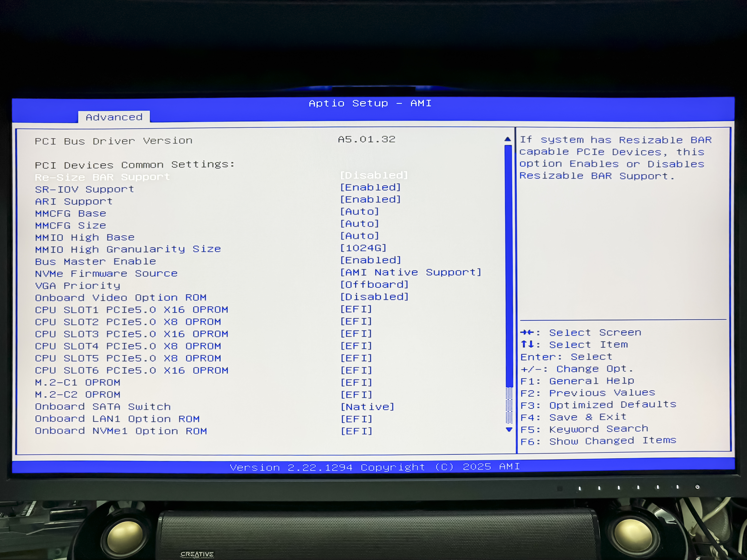Select M.2-C1 OPROM setting
The image size is (747, 560).
pos(78,383)
